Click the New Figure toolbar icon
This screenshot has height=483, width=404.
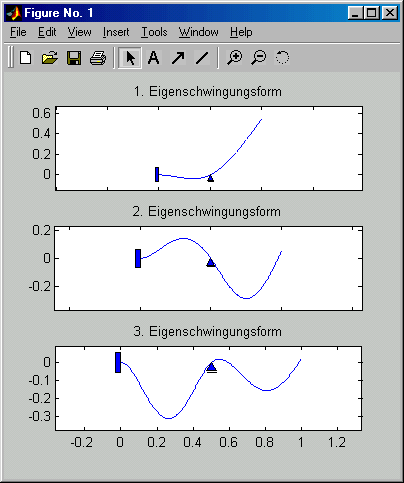click(x=26, y=58)
